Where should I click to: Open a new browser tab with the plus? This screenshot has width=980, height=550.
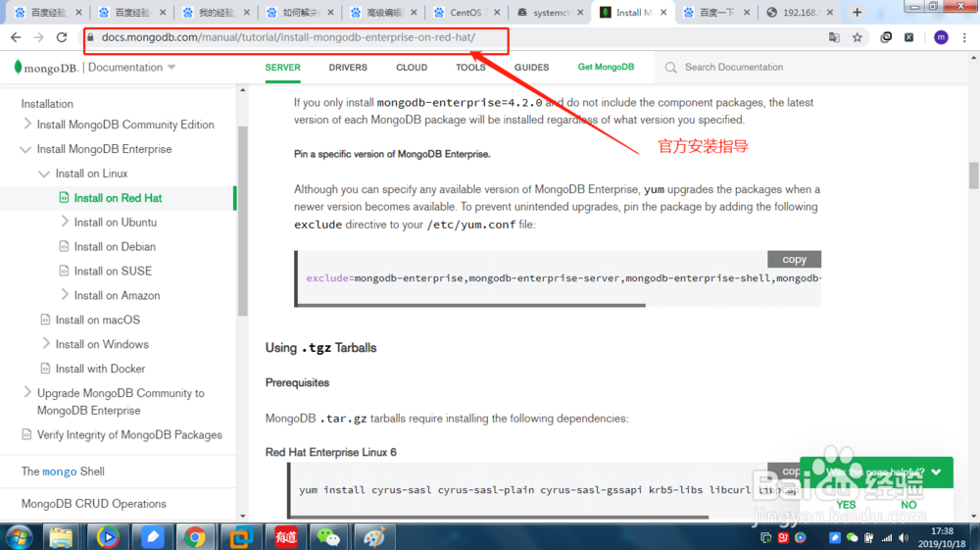coord(857,12)
